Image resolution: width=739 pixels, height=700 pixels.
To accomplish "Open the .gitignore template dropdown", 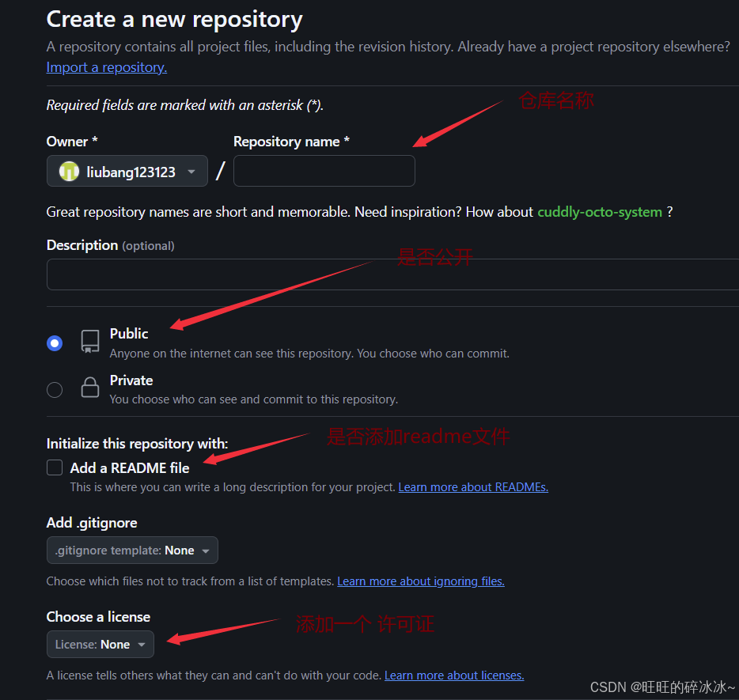I will point(132,551).
